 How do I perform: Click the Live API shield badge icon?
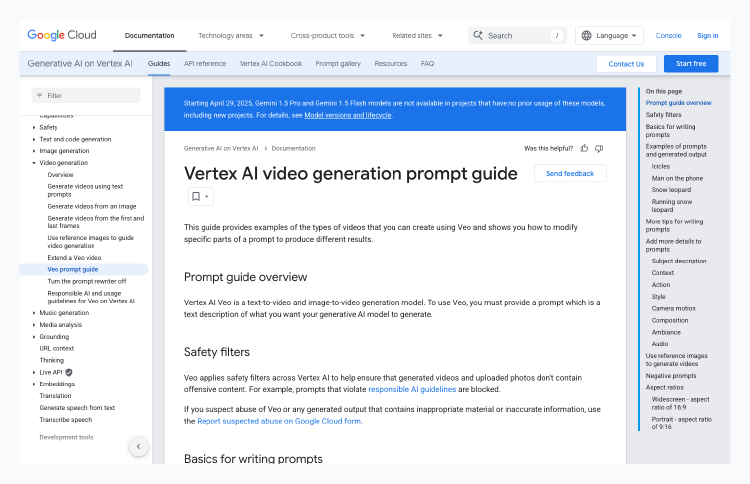(x=69, y=372)
